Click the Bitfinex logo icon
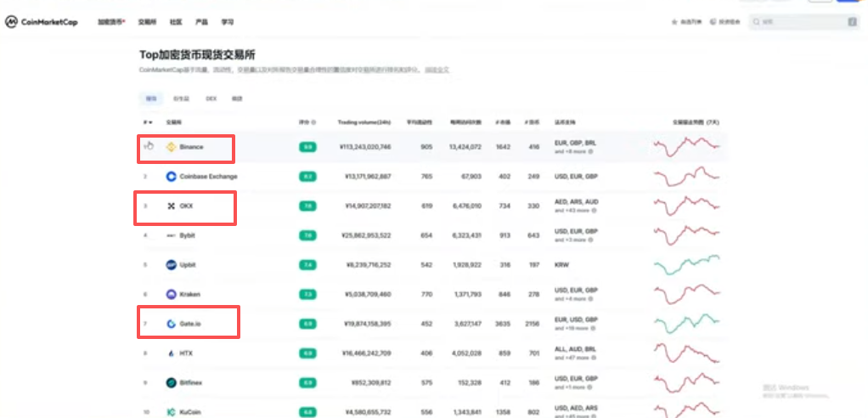 click(x=171, y=382)
